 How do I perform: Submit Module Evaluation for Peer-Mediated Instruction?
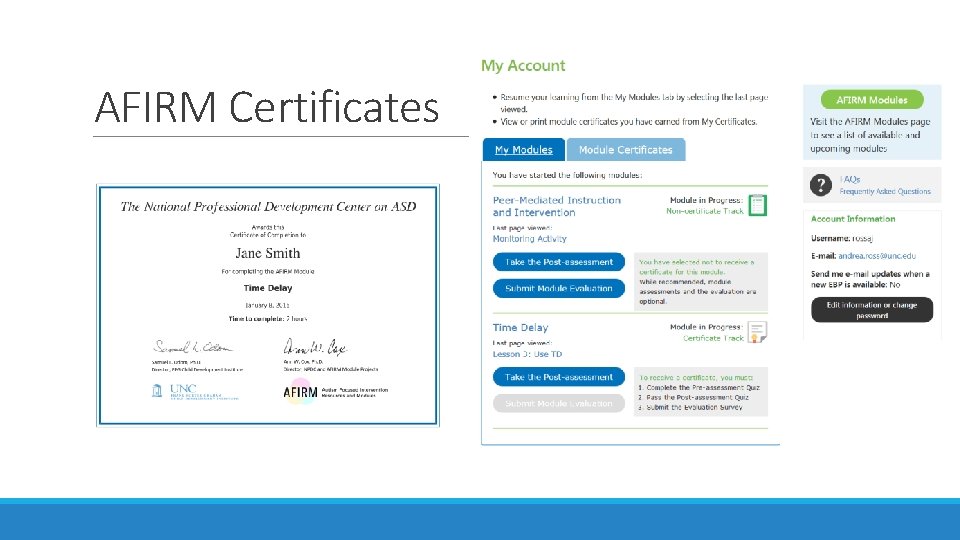(x=558, y=288)
